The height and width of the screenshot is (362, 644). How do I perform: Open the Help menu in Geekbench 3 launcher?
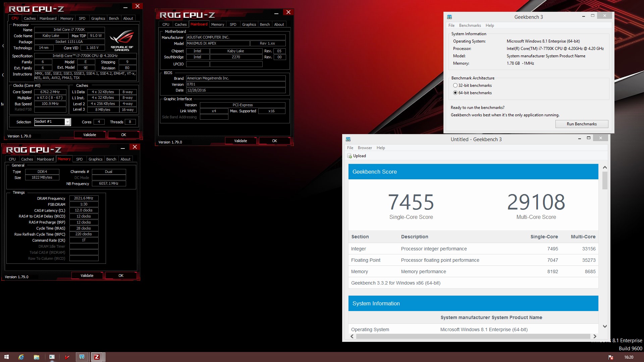click(490, 25)
